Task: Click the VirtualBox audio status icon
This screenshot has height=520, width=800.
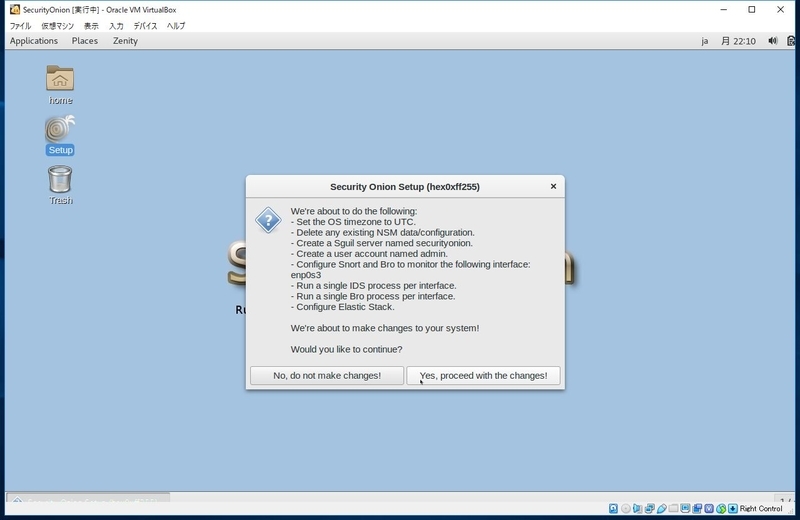Action: (637, 508)
